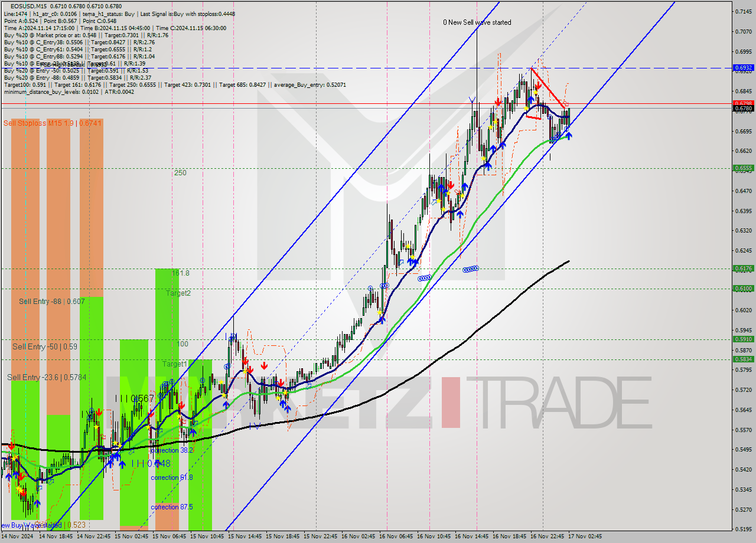Screen dimensions: 756x543
Task: Click the 'Target1' label
Action: point(175,364)
